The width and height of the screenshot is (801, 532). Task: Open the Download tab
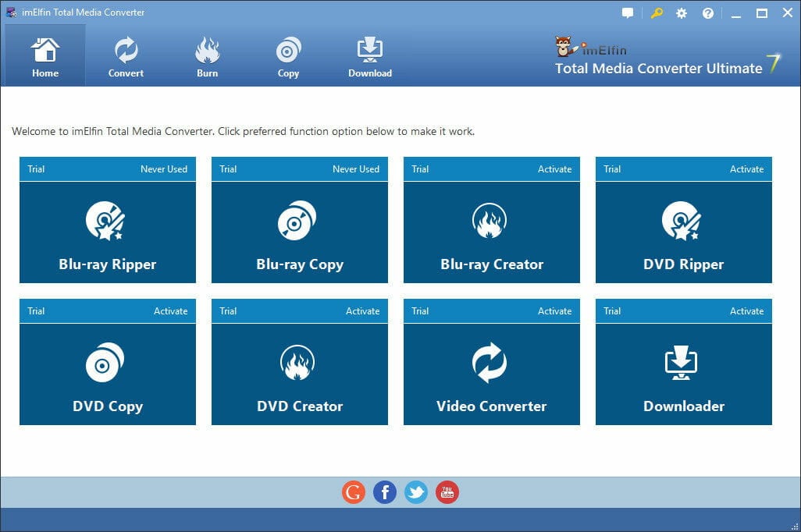click(370, 56)
